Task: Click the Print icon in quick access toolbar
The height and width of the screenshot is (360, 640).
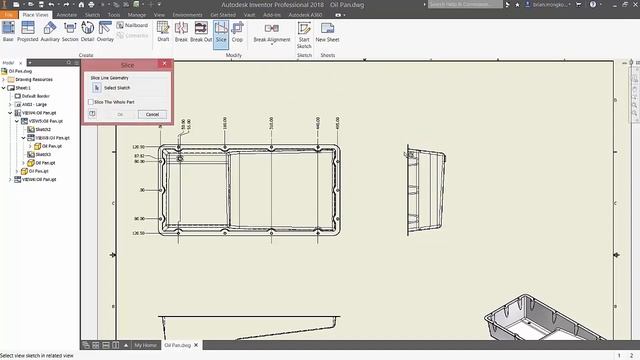Action: click(x=91, y=4)
